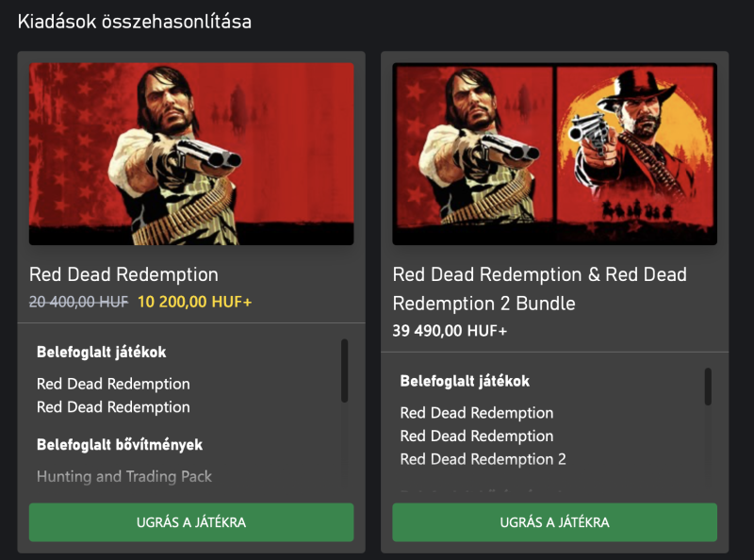754x560 pixels.
Task: Click the left card's "UGRÁS A JÁTÉKRA" button
Action: [x=191, y=522]
